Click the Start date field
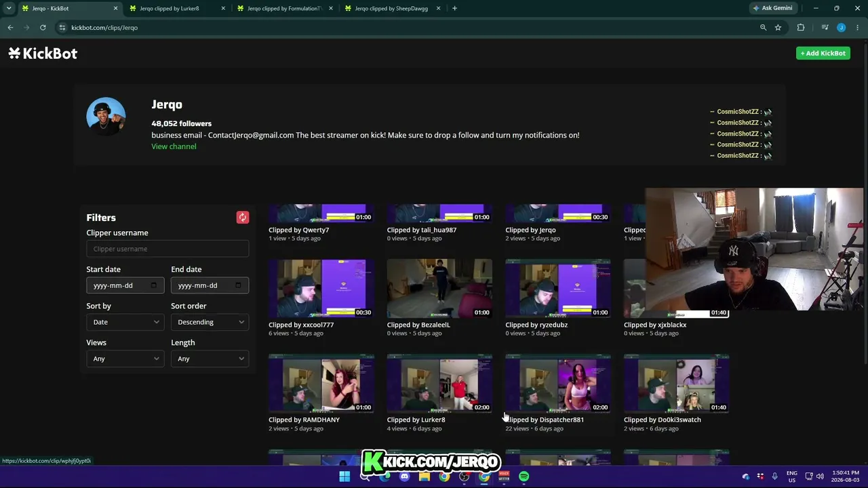Viewport: 868px width, 488px height. 125,285
